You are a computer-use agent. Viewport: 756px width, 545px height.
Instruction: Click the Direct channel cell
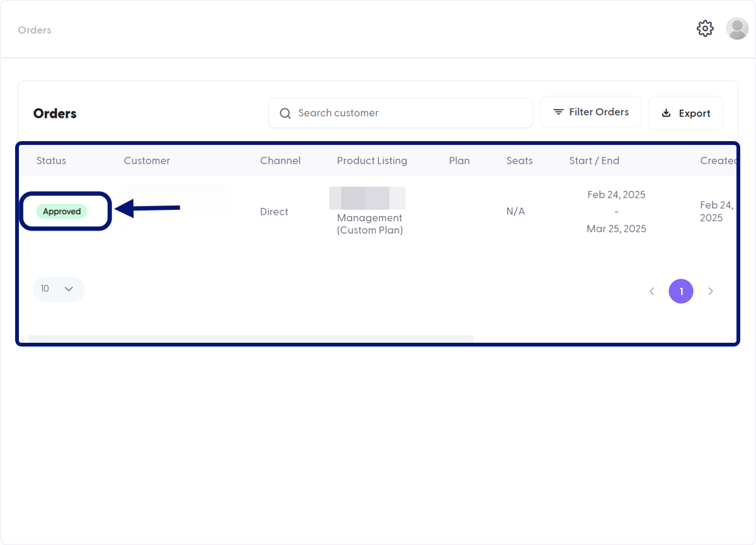(274, 212)
